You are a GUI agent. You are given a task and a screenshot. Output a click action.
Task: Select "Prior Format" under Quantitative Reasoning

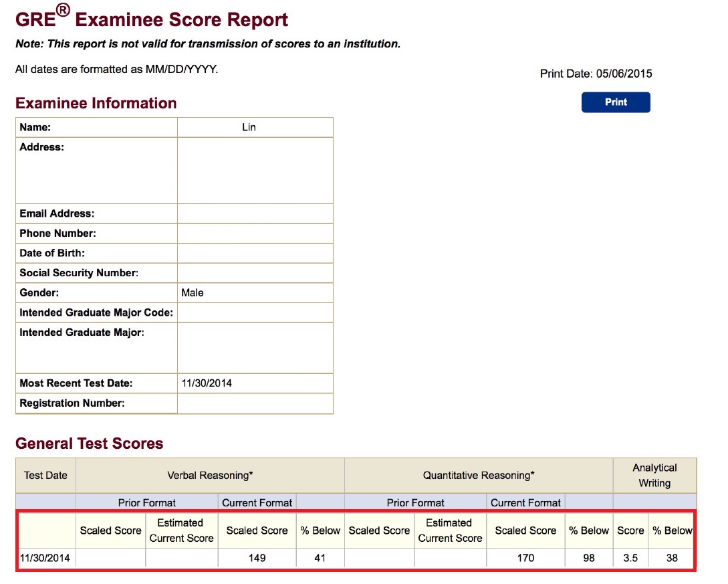[416, 502]
